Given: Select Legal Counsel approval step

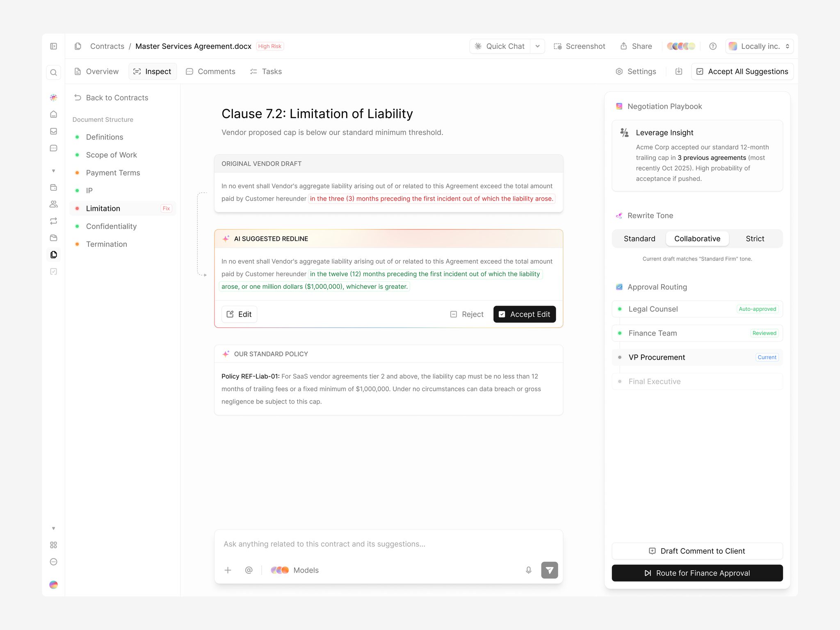Looking at the screenshot, I should tap(697, 309).
